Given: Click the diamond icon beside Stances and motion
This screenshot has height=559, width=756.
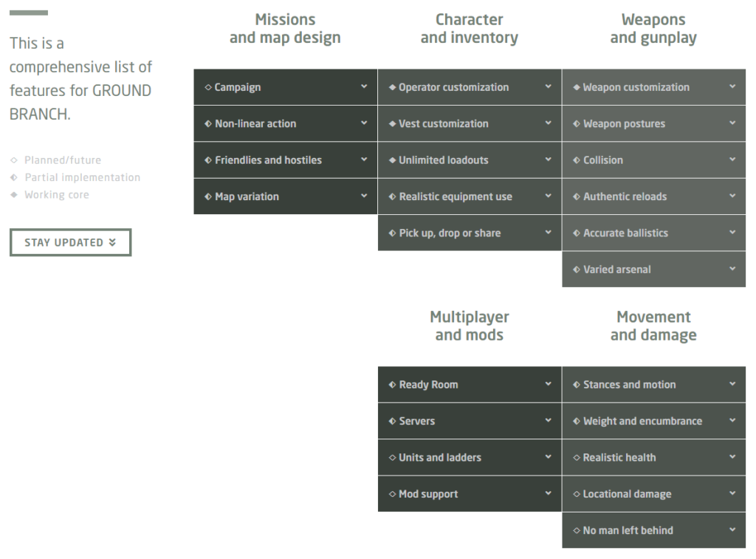Looking at the screenshot, I should [x=577, y=385].
